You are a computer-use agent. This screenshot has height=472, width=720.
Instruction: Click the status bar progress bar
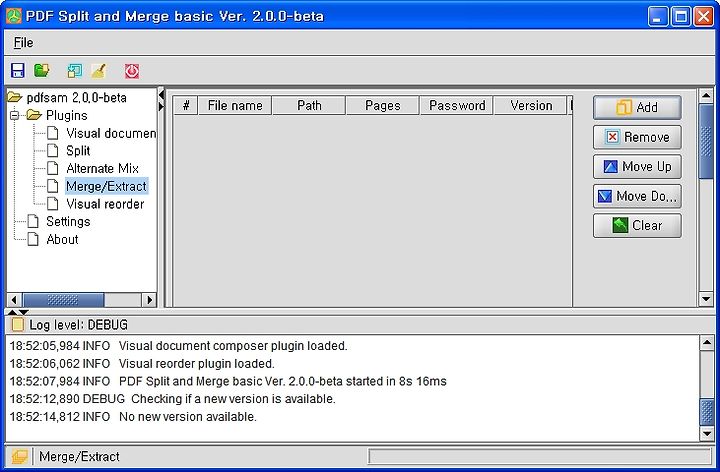point(540,456)
